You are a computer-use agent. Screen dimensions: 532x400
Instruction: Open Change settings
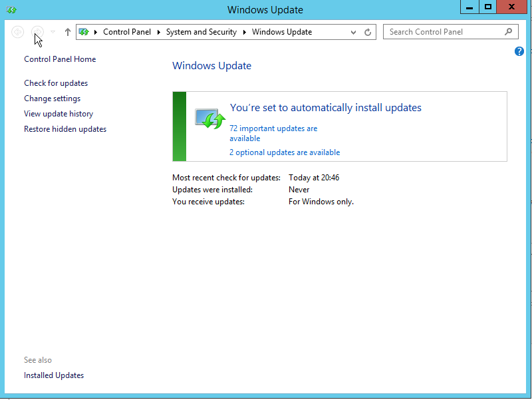coord(53,99)
